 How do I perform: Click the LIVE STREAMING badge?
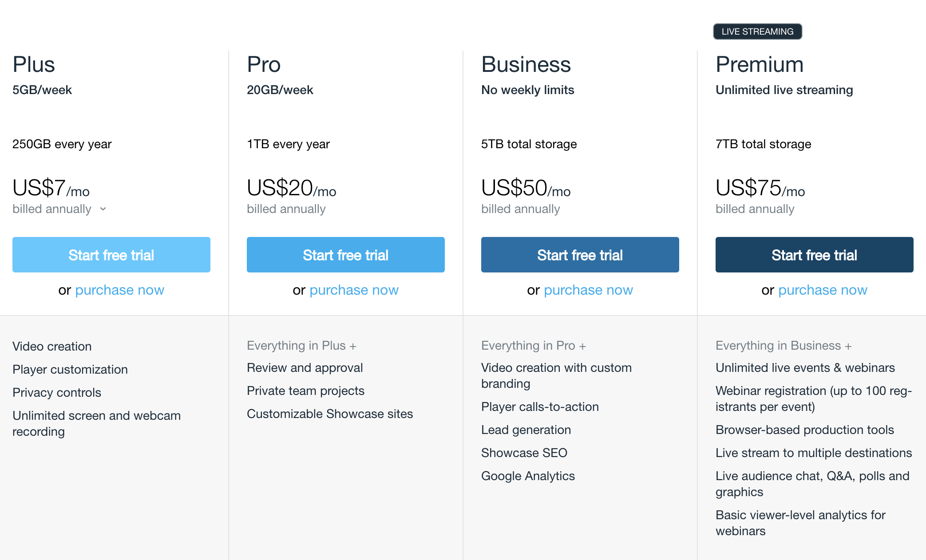(x=758, y=32)
